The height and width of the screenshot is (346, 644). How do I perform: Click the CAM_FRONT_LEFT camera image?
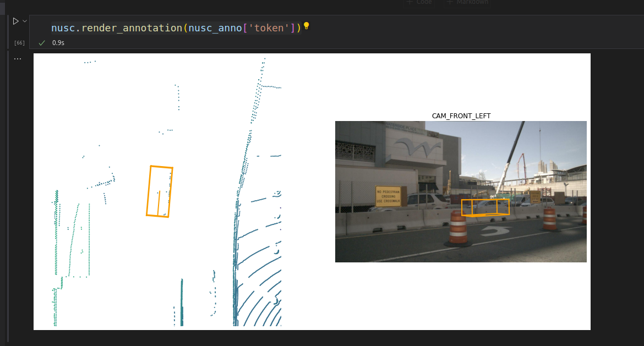(x=461, y=191)
